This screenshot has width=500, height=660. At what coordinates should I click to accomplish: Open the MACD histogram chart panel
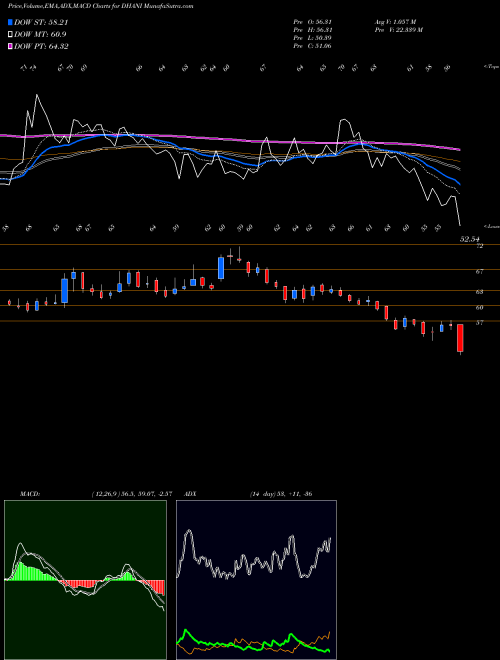coord(85,580)
